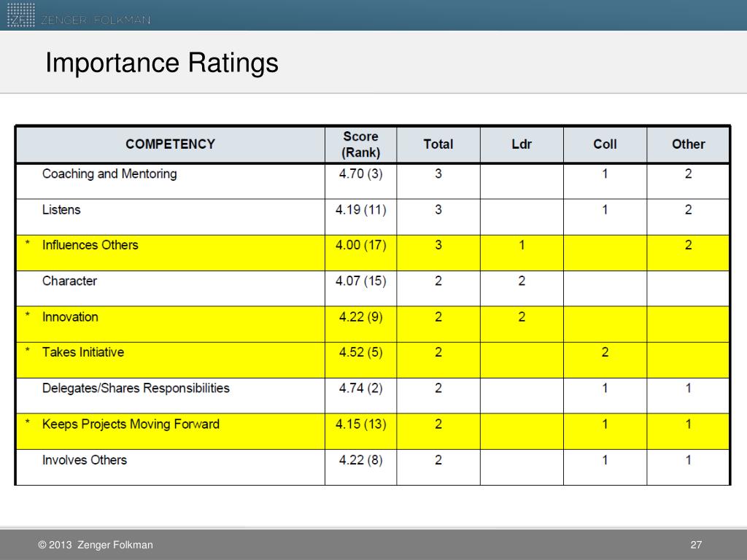Click the score "4.74 (2)"
Screen dimensions: 747x560
pyautogui.click(x=360, y=389)
